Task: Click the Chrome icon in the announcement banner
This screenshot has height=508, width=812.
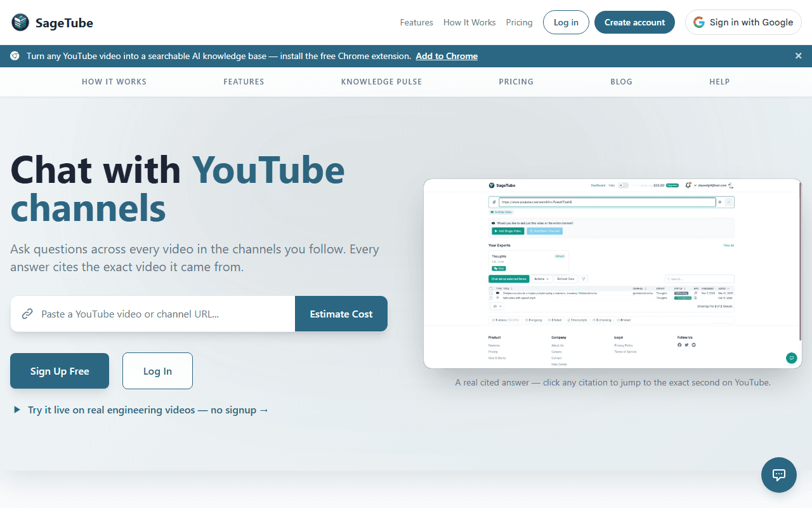Action: [x=15, y=56]
